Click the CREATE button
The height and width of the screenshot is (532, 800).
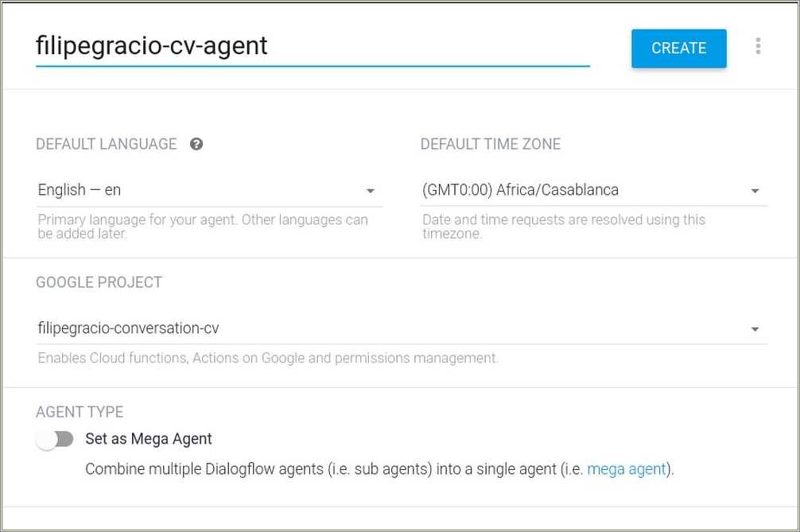coord(678,49)
